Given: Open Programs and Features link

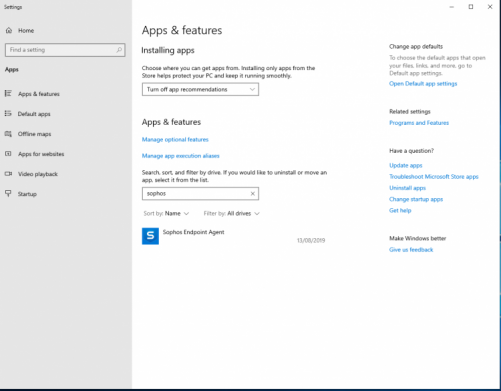Looking at the screenshot, I should click(419, 123).
